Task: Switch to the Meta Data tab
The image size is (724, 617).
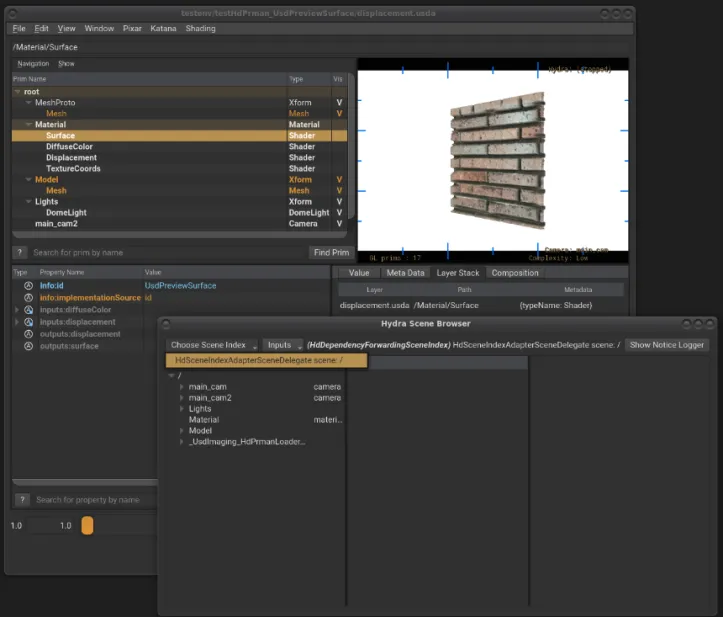Action: point(405,273)
